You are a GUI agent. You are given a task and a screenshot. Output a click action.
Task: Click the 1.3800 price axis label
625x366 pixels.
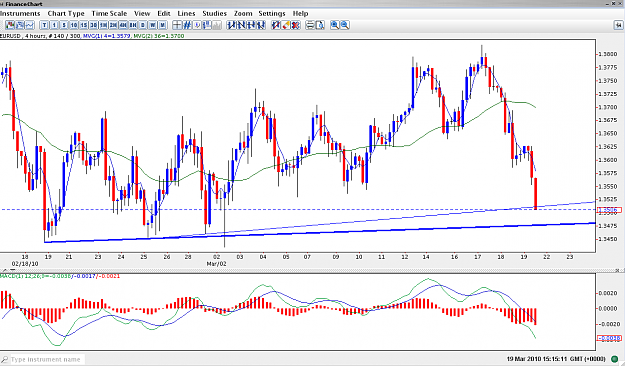(608, 54)
